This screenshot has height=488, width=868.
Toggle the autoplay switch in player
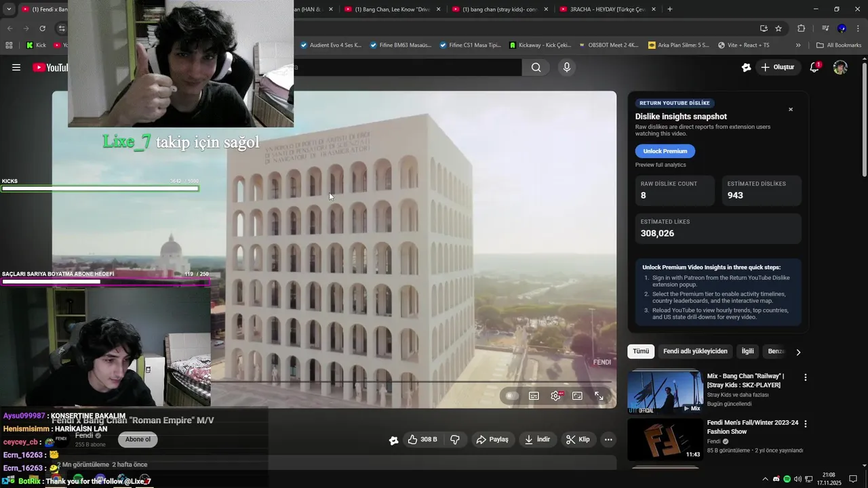click(x=512, y=396)
